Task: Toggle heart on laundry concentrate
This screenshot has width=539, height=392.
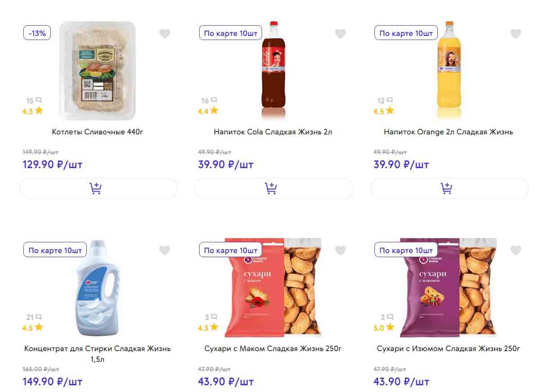Action: 165,250
